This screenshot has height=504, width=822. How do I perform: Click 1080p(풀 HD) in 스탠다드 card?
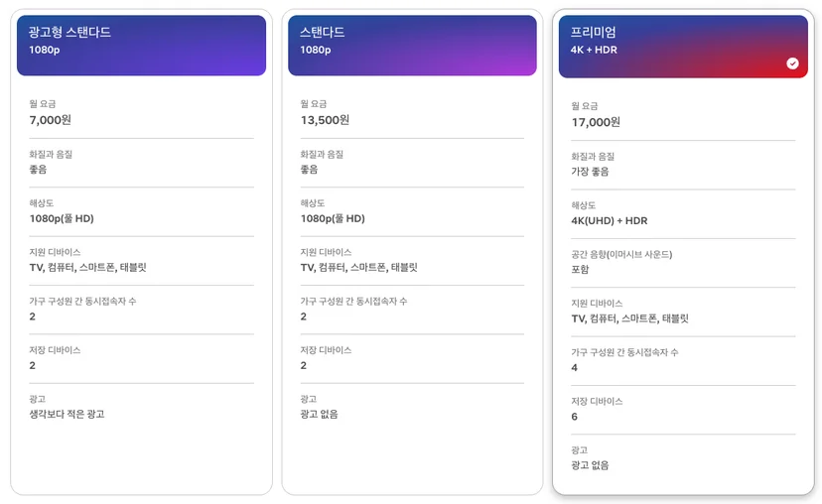pos(333,218)
